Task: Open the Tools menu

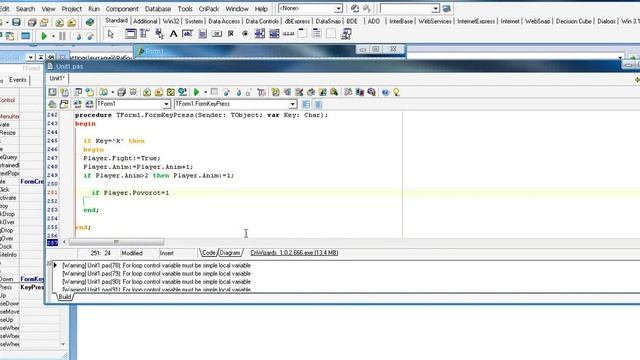Action: coord(185,9)
